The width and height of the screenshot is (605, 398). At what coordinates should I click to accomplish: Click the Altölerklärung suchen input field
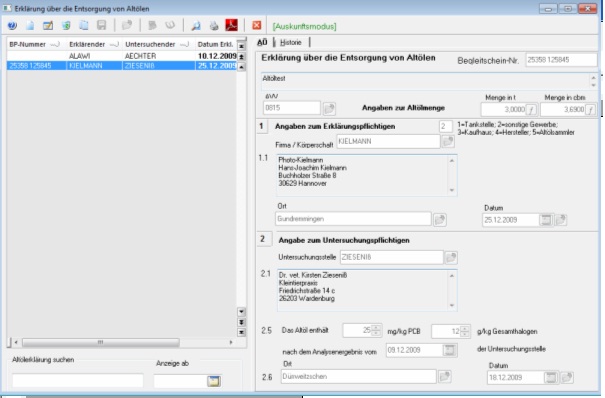pyautogui.click(x=78, y=381)
